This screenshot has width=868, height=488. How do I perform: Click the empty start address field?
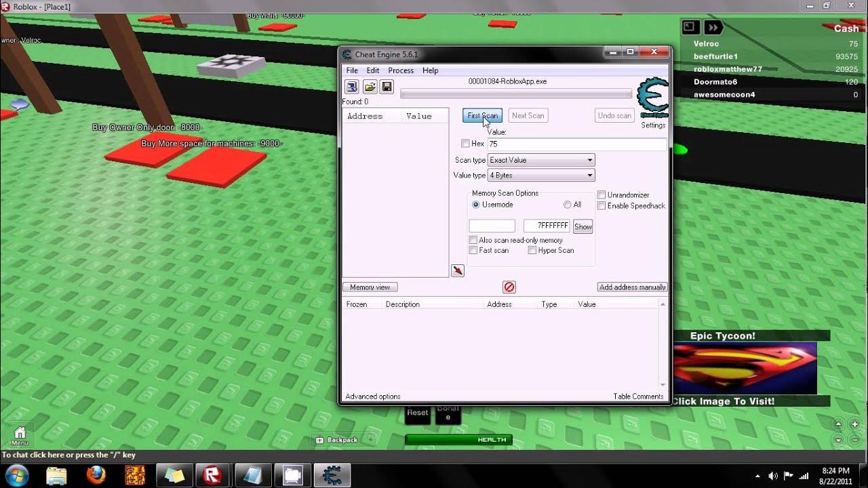click(x=492, y=226)
